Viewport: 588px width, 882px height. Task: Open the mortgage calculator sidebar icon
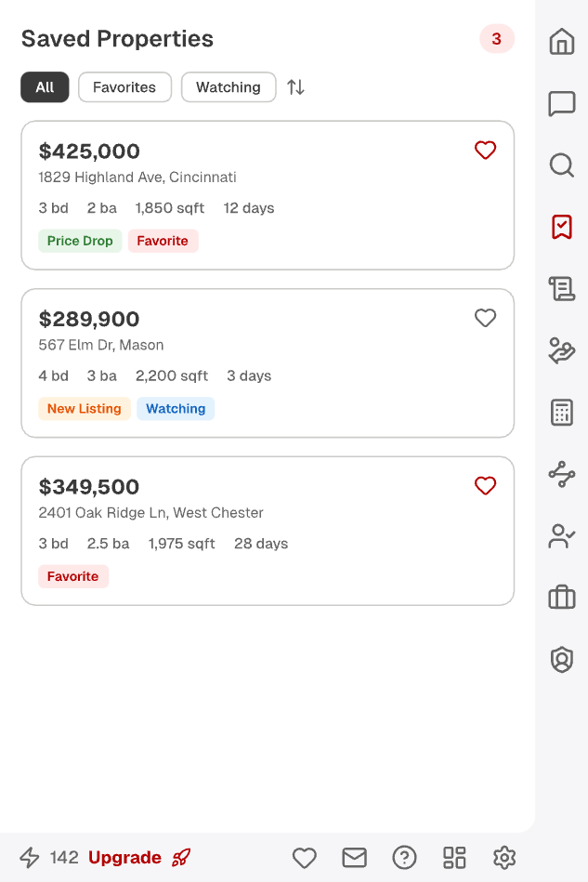coord(562,412)
